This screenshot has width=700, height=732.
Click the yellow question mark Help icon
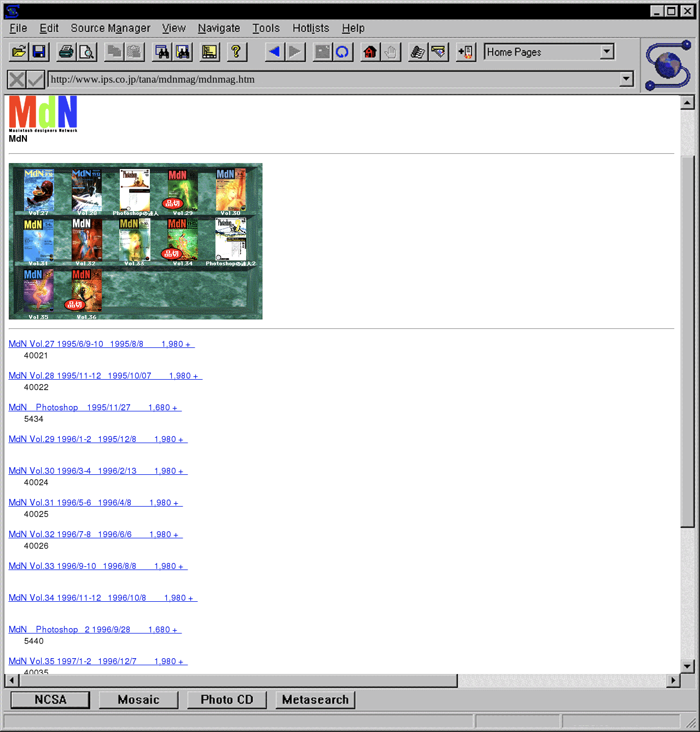pyautogui.click(x=236, y=52)
